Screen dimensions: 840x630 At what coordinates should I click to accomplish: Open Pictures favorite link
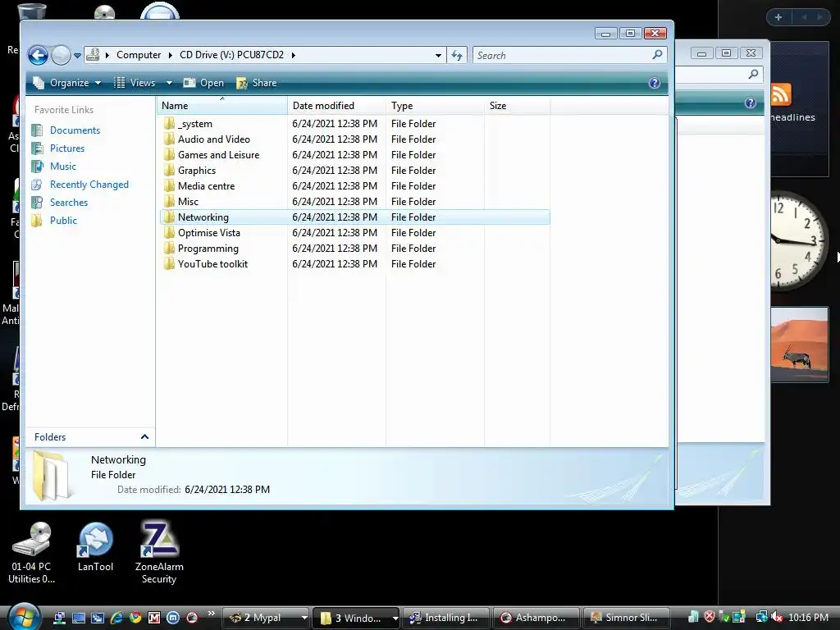(67, 148)
